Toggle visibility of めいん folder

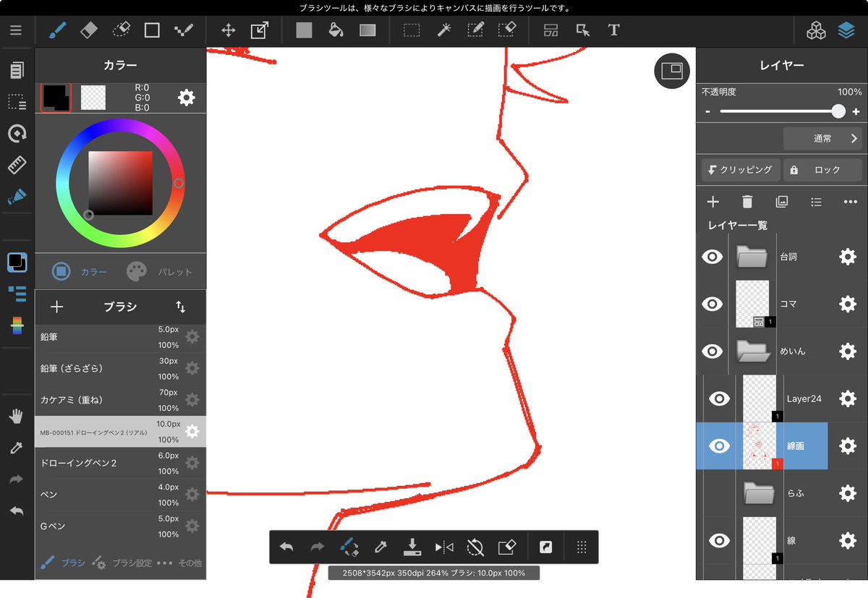712,351
